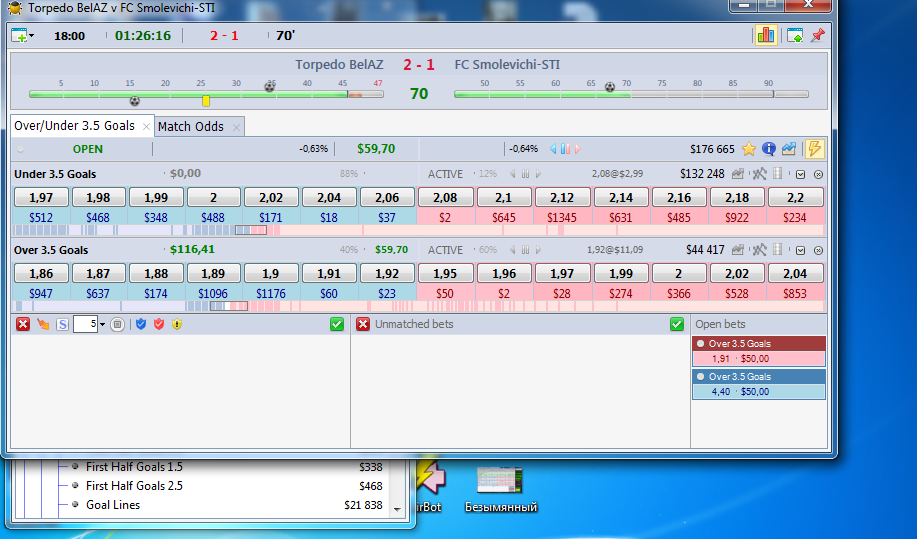
Task: Click right arrow on Over 3.5 ACTIVE row
Action: point(538,250)
